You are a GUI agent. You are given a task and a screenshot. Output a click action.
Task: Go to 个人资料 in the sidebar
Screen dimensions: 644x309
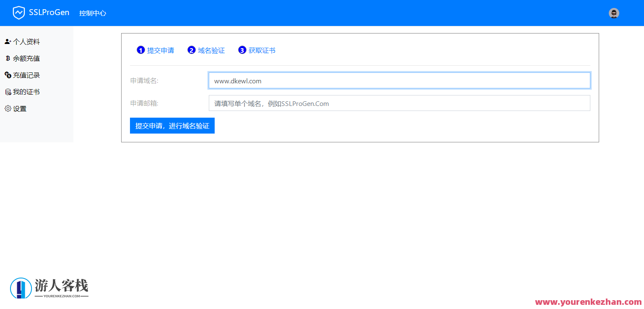tap(26, 41)
